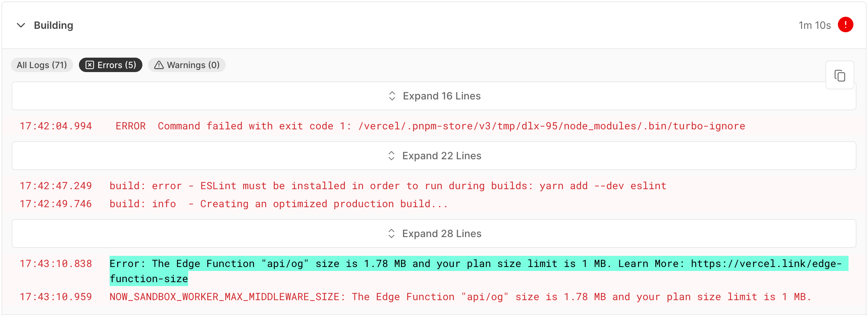Click the 1m 10s build duration
The width and height of the screenshot is (868, 316).
pyautogui.click(x=814, y=25)
